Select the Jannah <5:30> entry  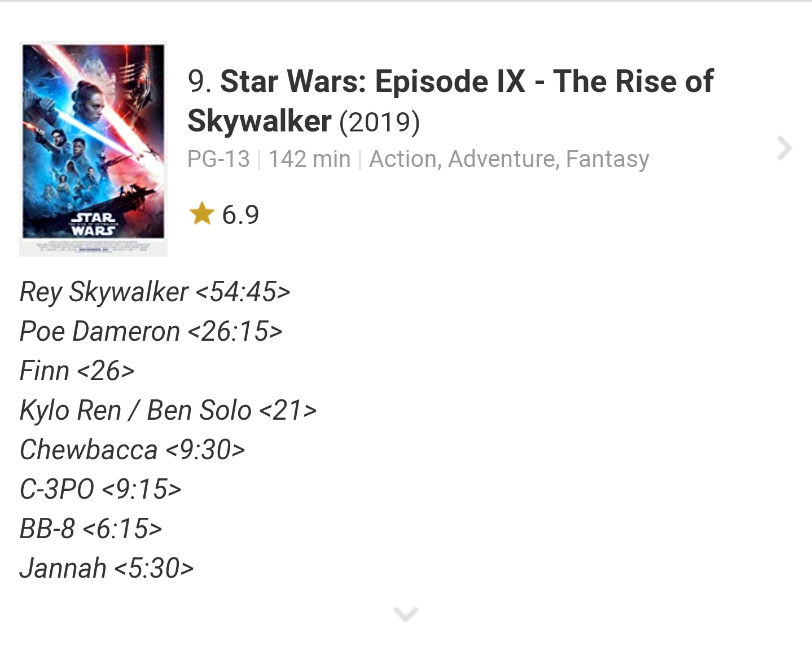coord(106,568)
